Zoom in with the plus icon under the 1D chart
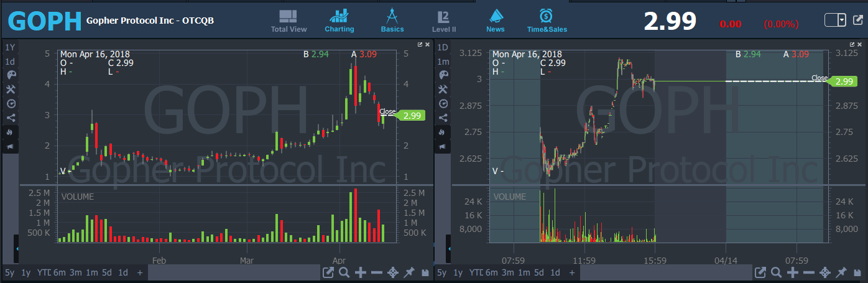This screenshot has height=283, width=868. (793, 272)
